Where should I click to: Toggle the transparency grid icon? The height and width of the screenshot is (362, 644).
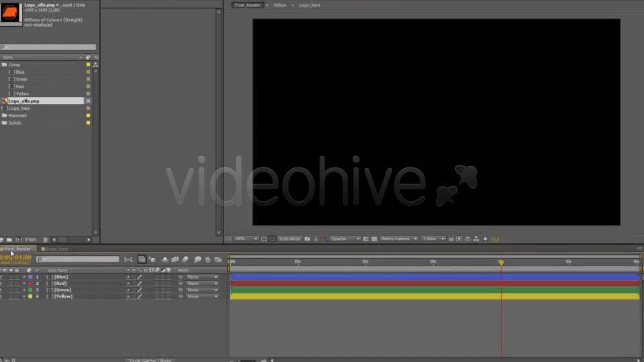pos(374,239)
